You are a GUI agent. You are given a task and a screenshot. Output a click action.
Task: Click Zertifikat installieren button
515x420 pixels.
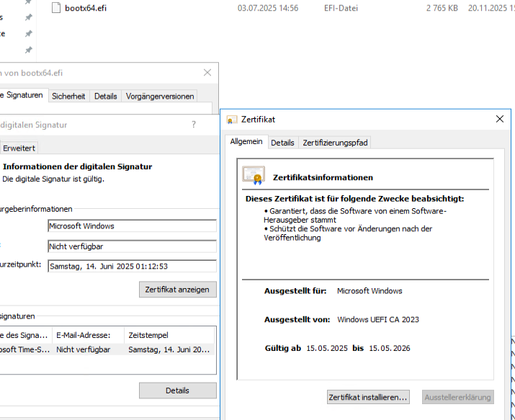tap(368, 397)
